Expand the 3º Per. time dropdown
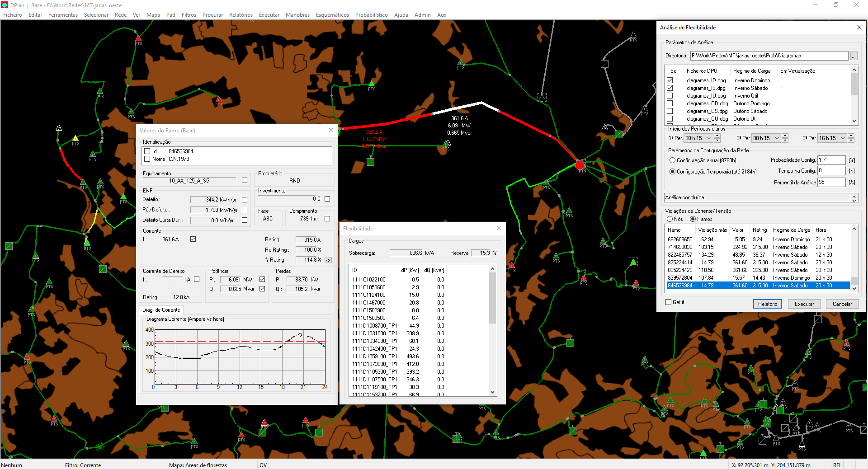868x469 pixels. pos(843,138)
